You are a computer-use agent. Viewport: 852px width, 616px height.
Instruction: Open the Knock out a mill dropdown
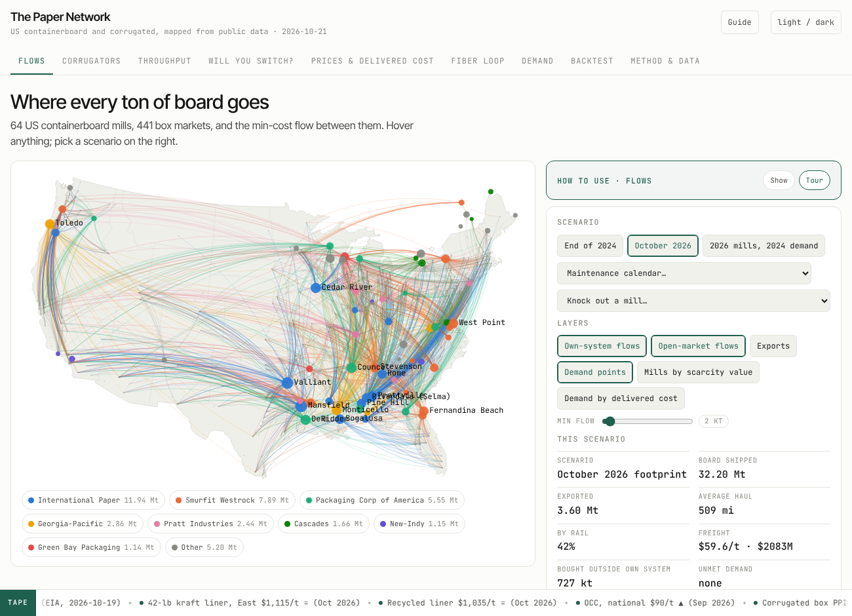pyautogui.click(x=694, y=301)
